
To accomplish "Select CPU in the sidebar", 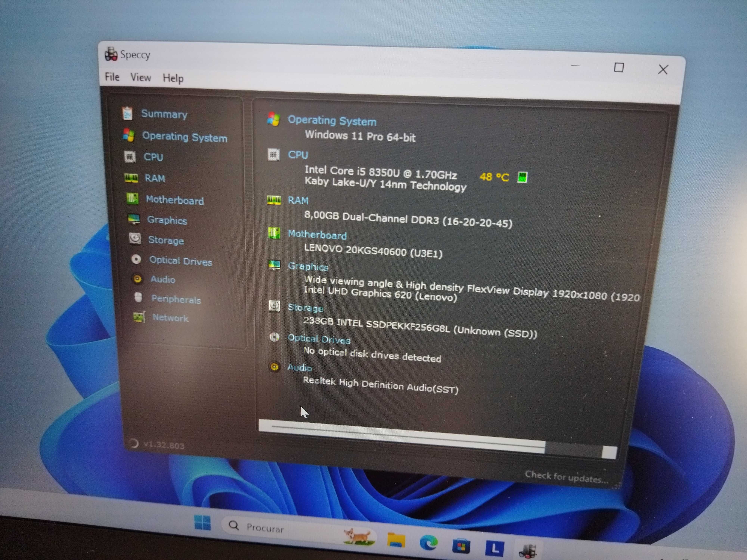I will point(153,157).
